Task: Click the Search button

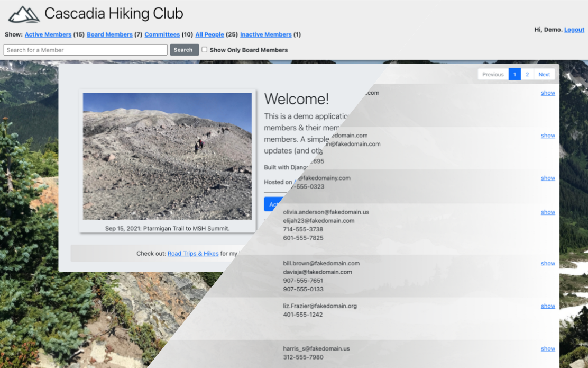Action: (184, 50)
